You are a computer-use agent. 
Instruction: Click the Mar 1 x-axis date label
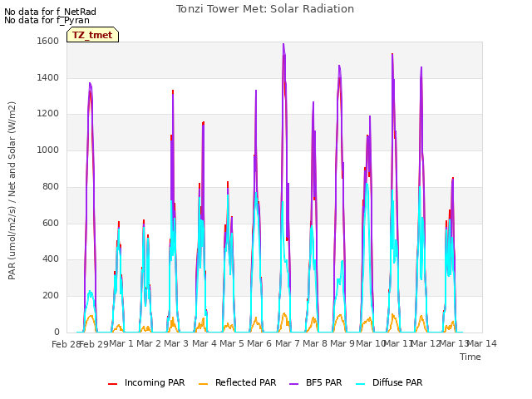click(x=121, y=343)
